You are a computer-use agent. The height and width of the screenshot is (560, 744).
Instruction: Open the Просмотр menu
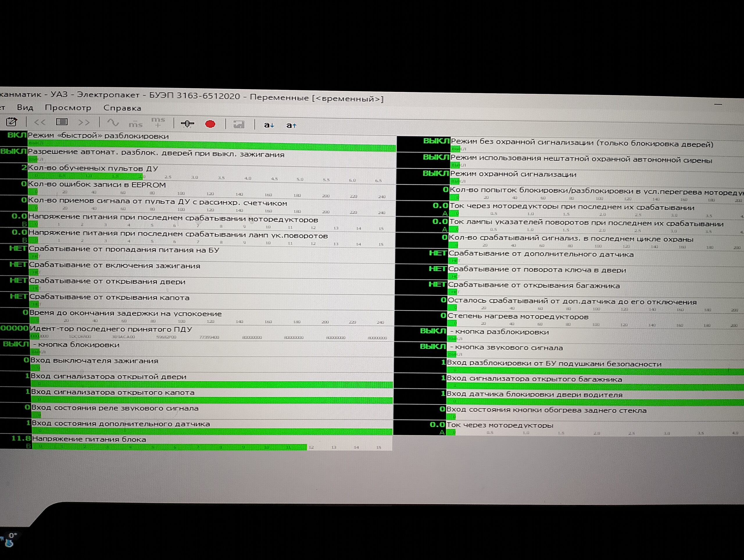pos(68,108)
